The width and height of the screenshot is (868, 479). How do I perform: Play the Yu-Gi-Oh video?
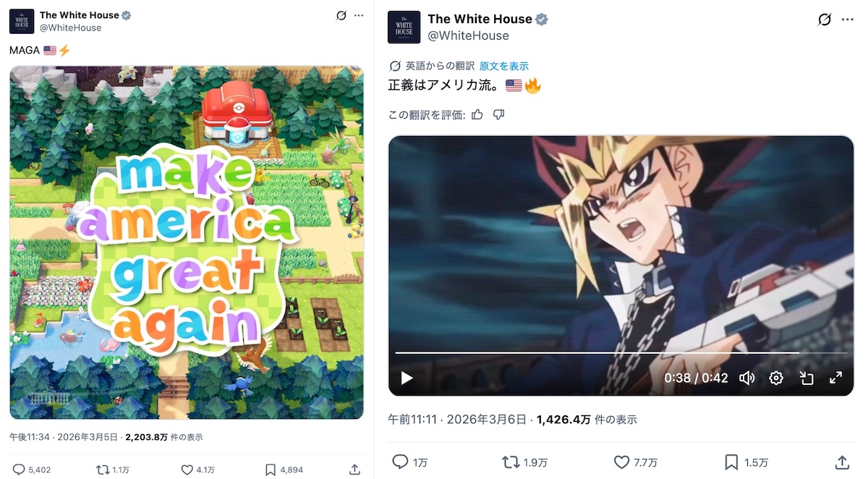(407, 378)
